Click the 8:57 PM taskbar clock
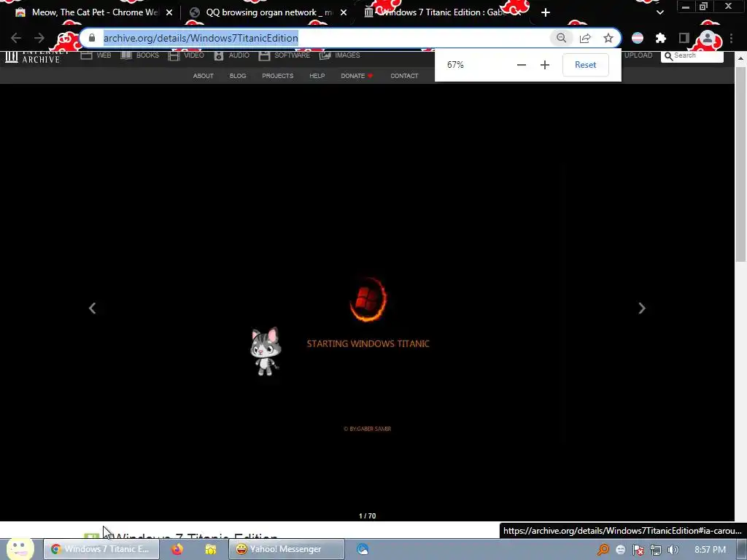 click(x=710, y=550)
